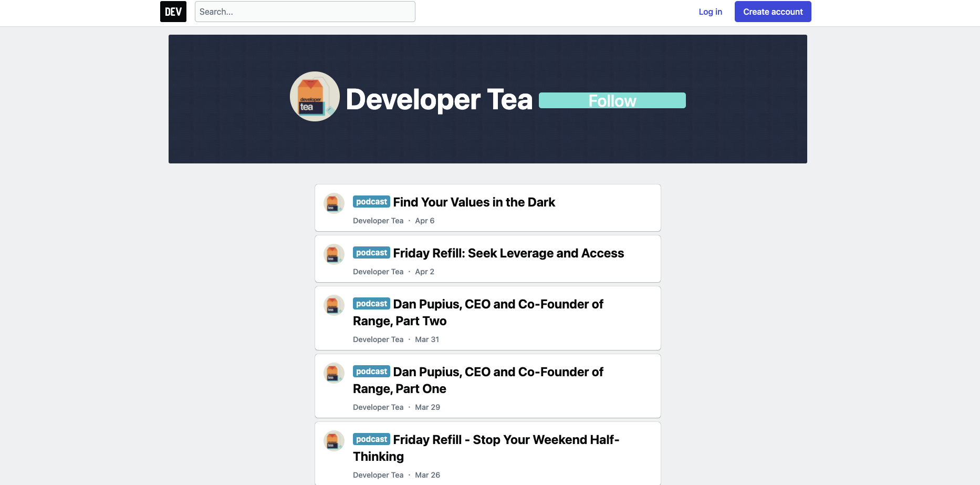
Task: Select the Apr 2 date
Action: (x=425, y=272)
